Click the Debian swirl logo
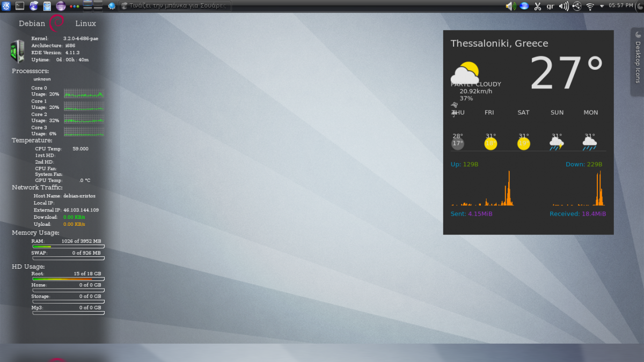The image size is (644, 362). (56, 23)
